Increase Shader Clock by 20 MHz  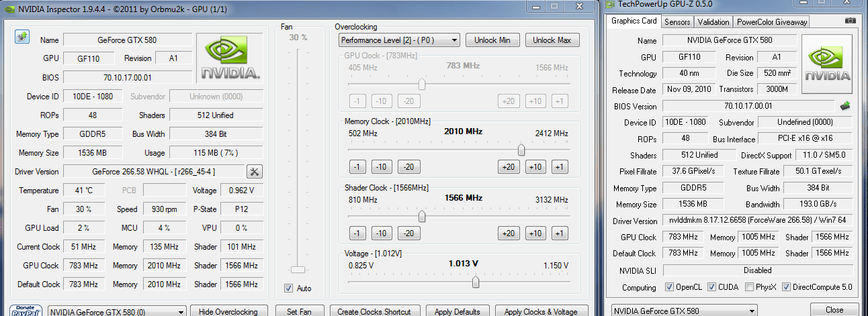click(509, 233)
